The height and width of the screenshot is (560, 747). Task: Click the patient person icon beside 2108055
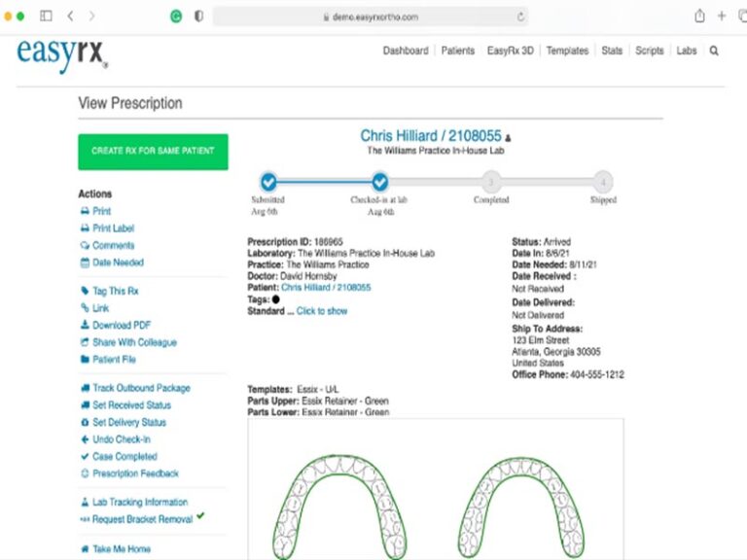pos(508,138)
